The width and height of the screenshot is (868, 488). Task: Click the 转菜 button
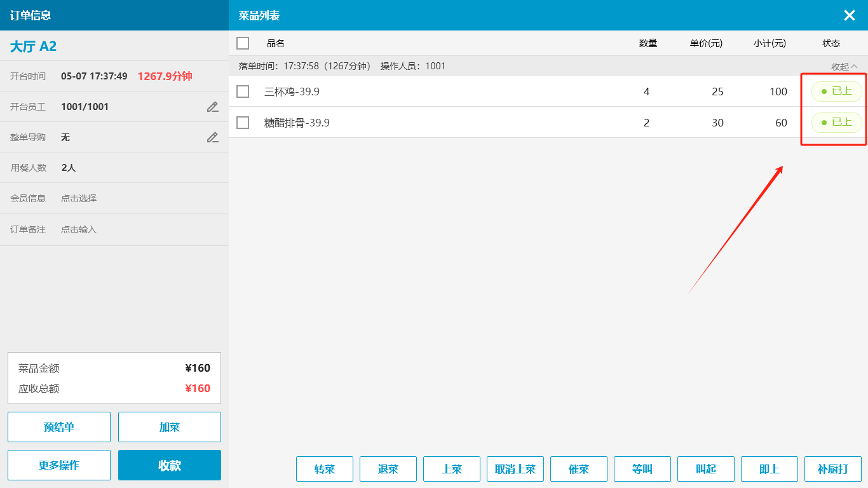click(x=325, y=469)
